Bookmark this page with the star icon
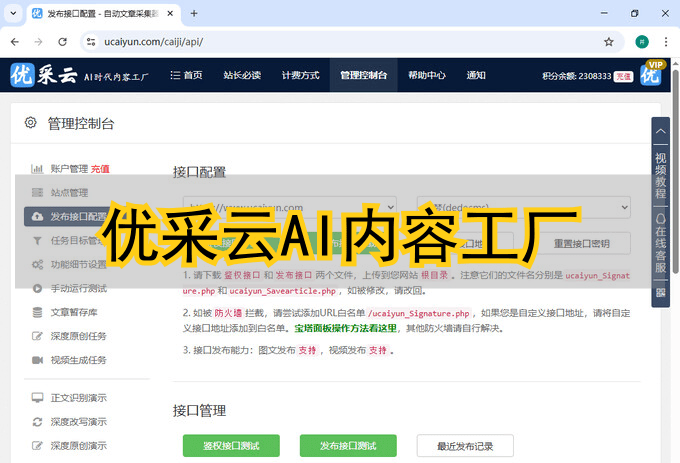The width and height of the screenshot is (680, 463). (608, 42)
